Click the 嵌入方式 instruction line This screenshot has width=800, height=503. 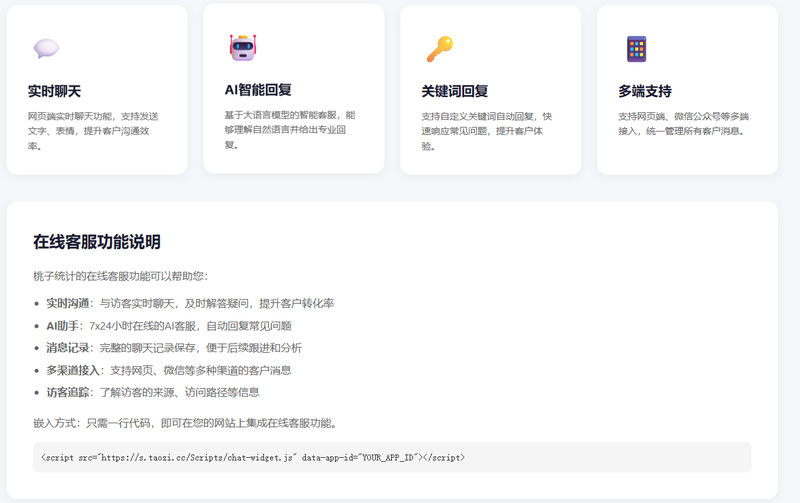(x=185, y=423)
